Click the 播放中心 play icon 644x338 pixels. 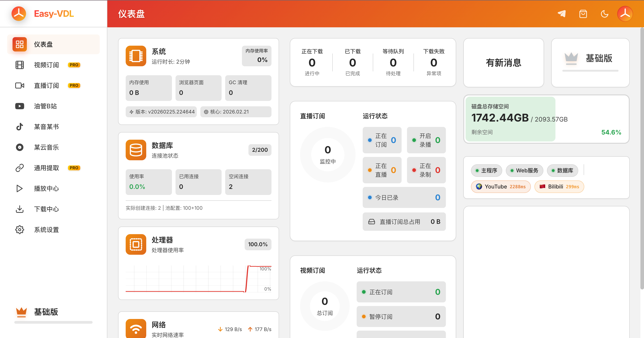click(x=19, y=188)
